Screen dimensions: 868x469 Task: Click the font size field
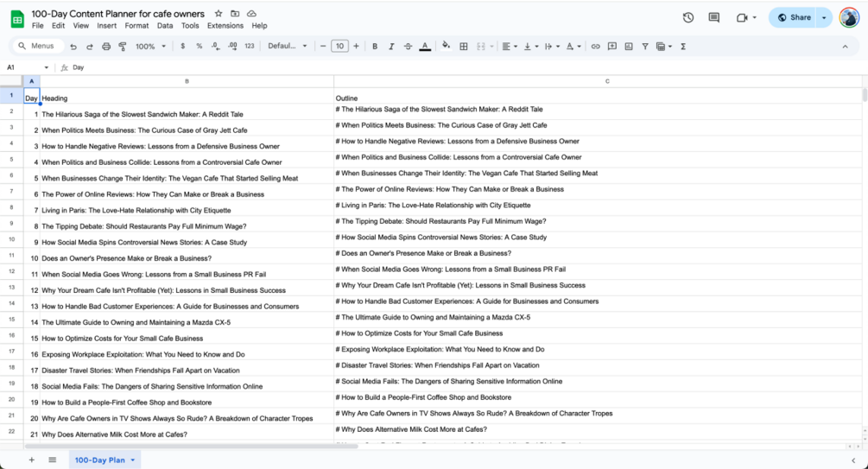click(340, 47)
